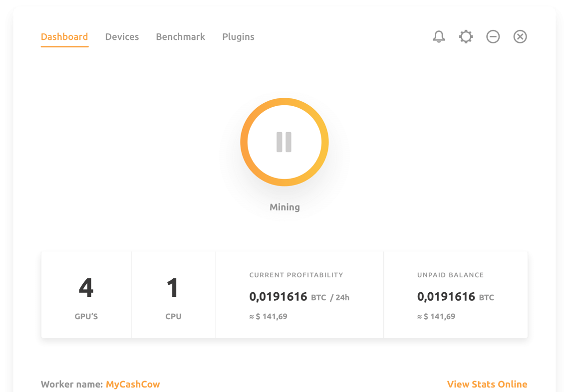Open the notifications bell
The height and width of the screenshot is (392, 569).
(439, 36)
